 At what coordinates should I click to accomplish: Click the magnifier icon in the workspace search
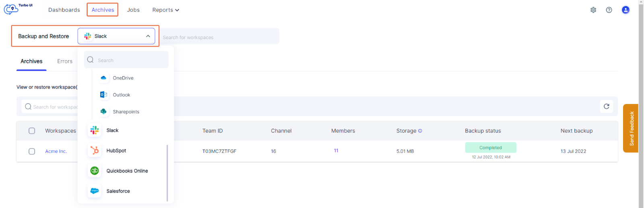[x=28, y=106]
